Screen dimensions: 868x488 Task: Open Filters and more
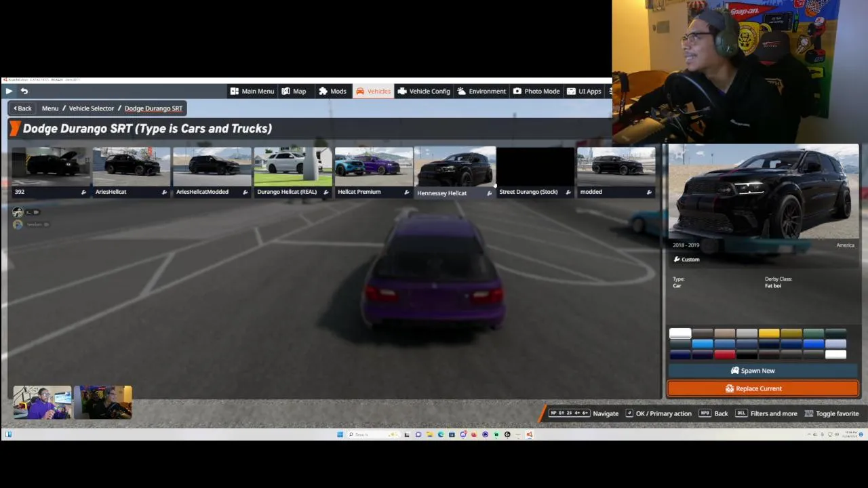(766, 413)
